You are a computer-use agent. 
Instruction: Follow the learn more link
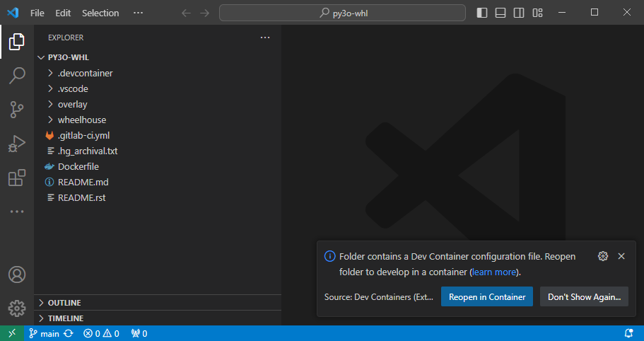(494, 272)
